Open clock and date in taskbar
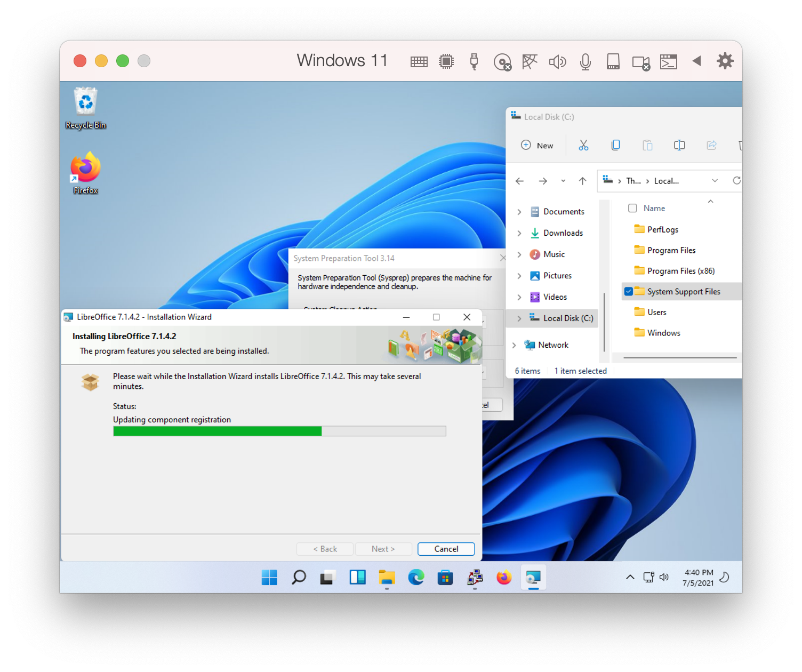Screen dimensions: 802x672 pyautogui.click(x=697, y=578)
